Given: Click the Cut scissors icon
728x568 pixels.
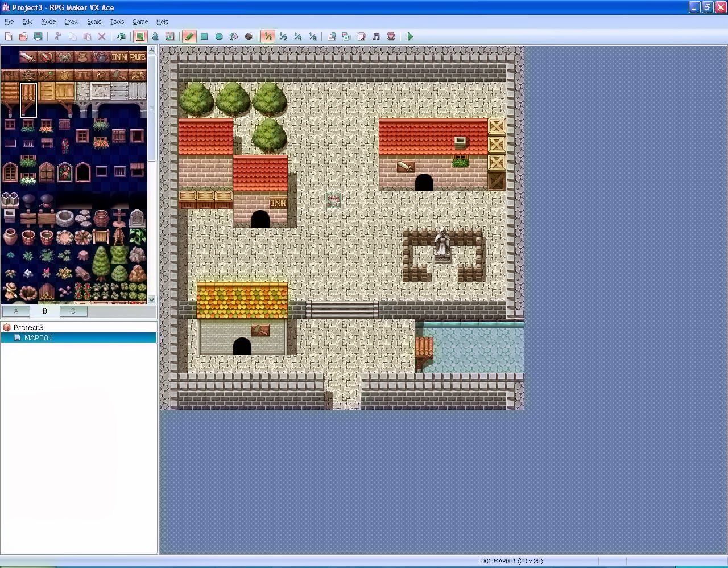Looking at the screenshot, I should point(57,36).
